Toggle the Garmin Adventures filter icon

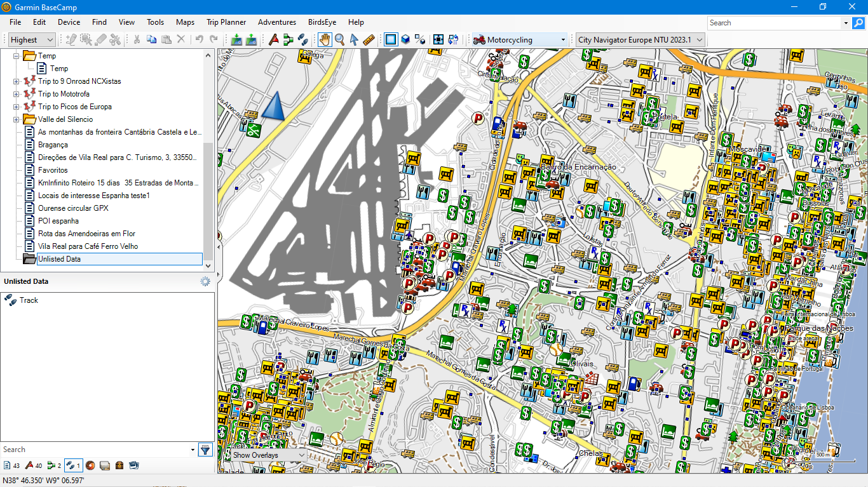pos(90,465)
